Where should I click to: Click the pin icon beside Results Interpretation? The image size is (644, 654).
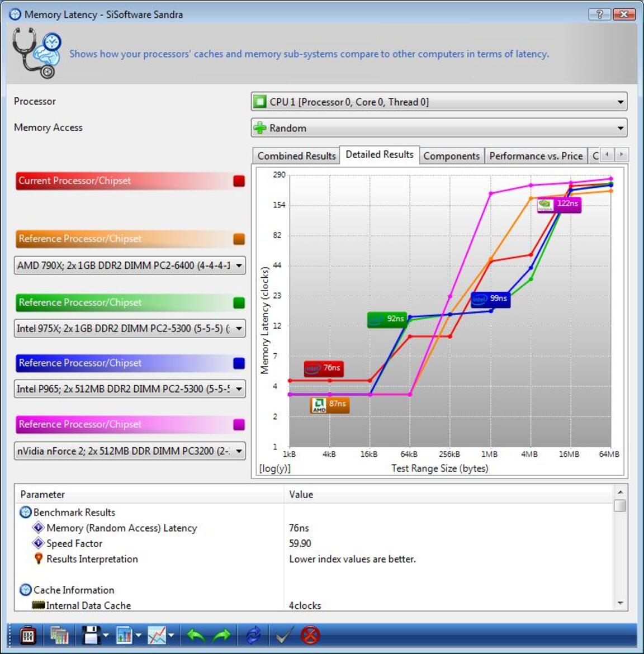[x=39, y=558]
